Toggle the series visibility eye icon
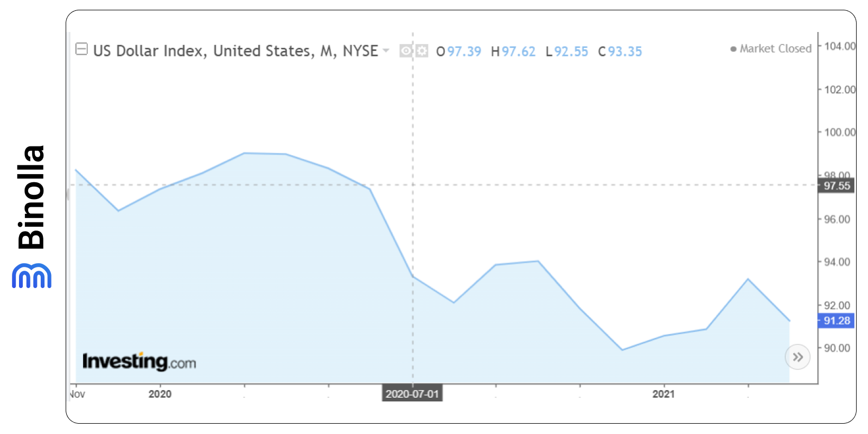 pos(405,51)
